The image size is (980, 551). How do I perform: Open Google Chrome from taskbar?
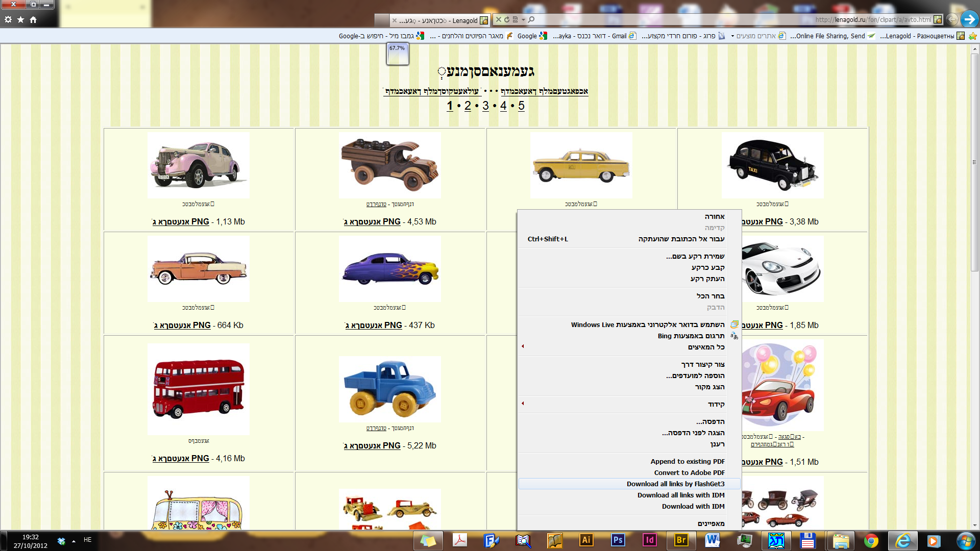point(871,540)
